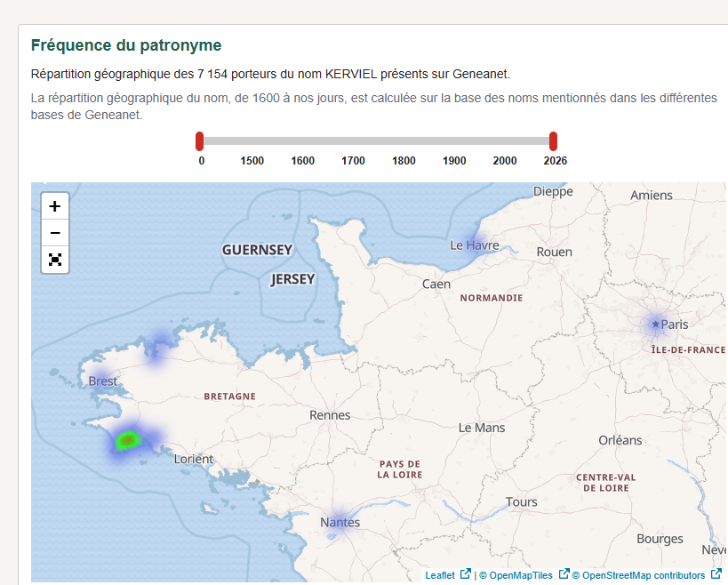The width and height of the screenshot is (728, 585).
Task: Click the external-link icon beside Leaflet
Action: pyautogui.click(x=465, y=574)
